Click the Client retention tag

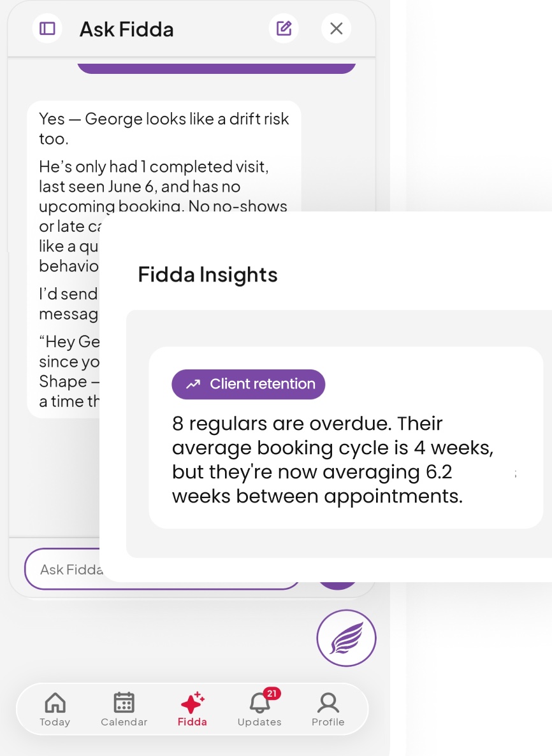click(x=249, y=384)
